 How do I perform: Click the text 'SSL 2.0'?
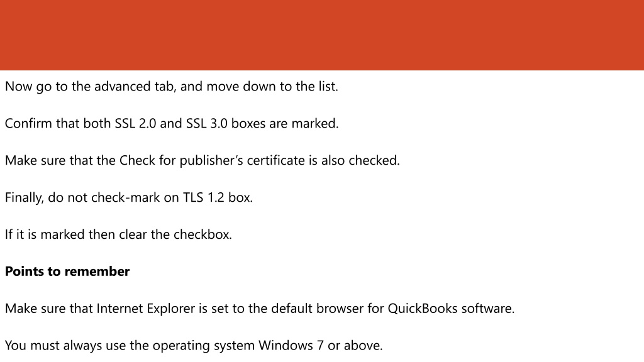click(135, 124)
